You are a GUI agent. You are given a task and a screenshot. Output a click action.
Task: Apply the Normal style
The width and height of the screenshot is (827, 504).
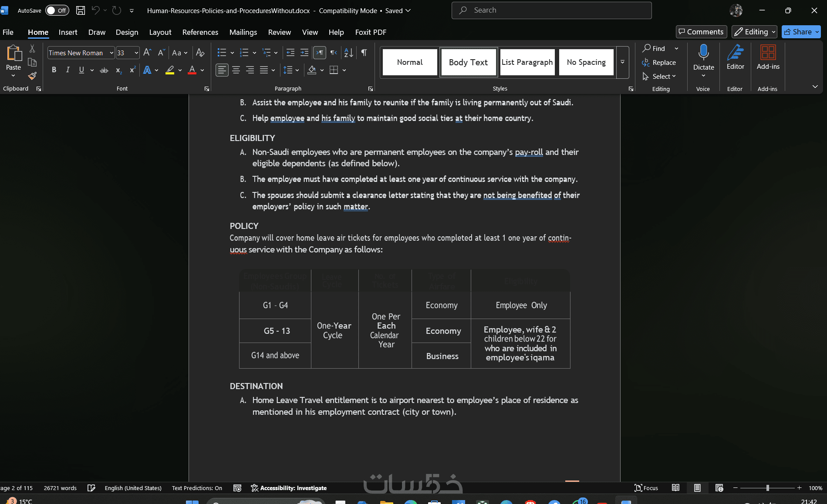[x=410, y=62]
